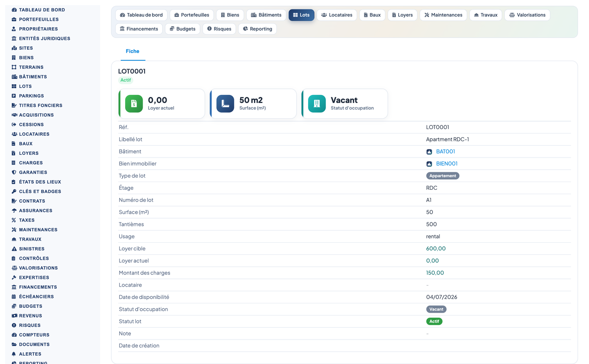Open Clés et badges sidebar item
This screenshot has width=589, height=364.
pyautogui.click(x=36, y=191)
